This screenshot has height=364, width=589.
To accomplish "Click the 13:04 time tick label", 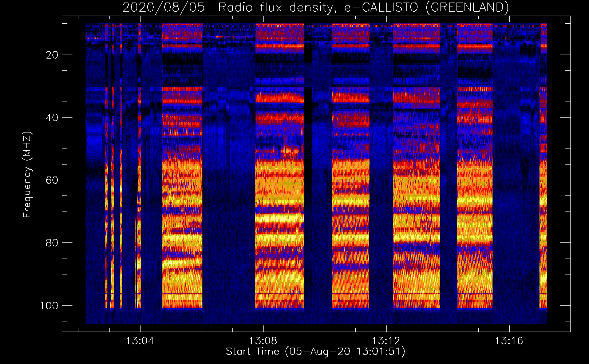I will coord(140,341).
